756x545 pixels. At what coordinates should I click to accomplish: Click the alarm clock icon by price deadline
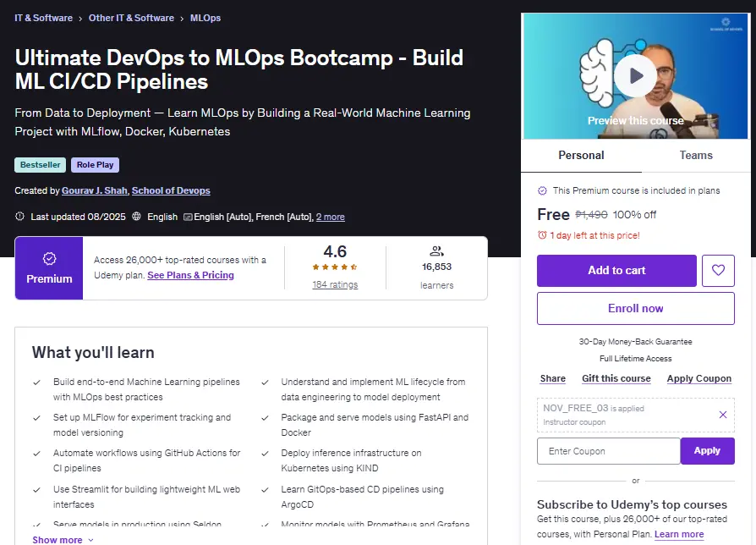pos(542,235)
